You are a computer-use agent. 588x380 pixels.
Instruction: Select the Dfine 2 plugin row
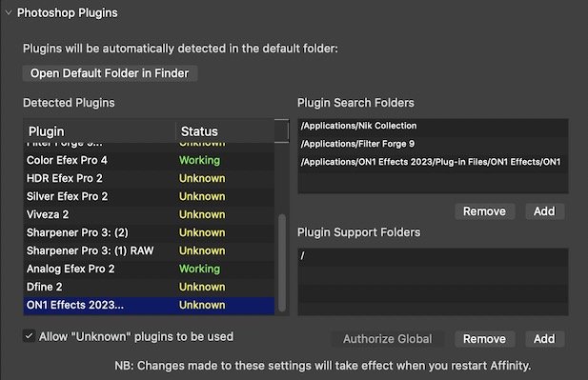click(x=149, y=287)
